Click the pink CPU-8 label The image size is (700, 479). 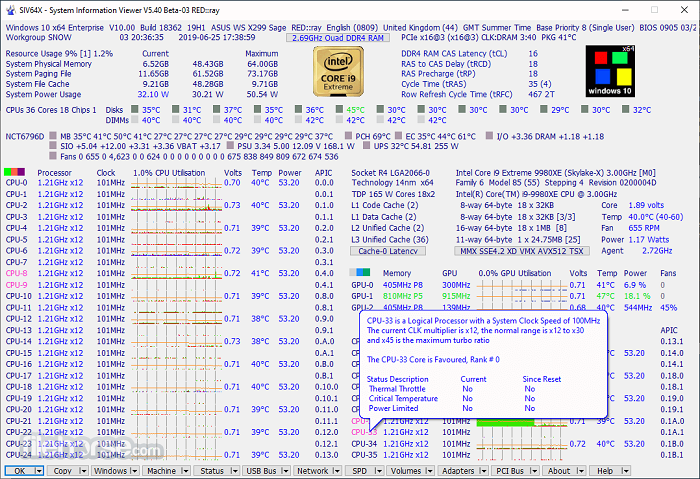pos(17,273)
